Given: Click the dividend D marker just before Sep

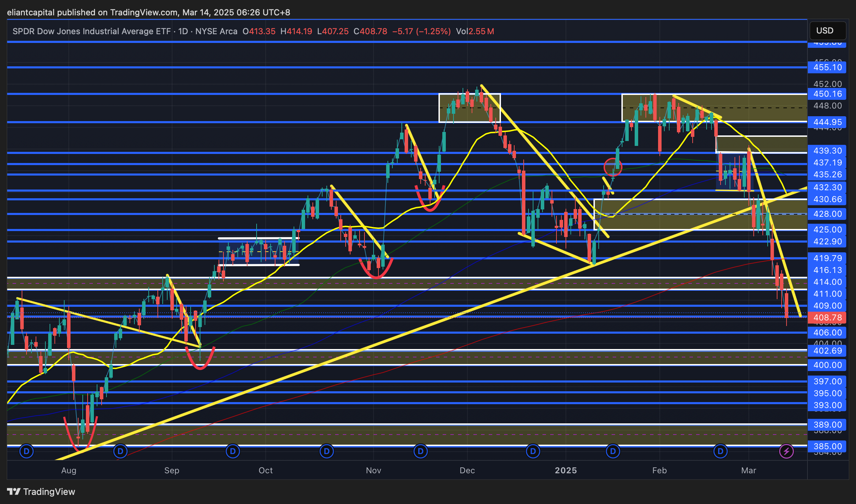Looking at the screenshot, I should [120, 452].
